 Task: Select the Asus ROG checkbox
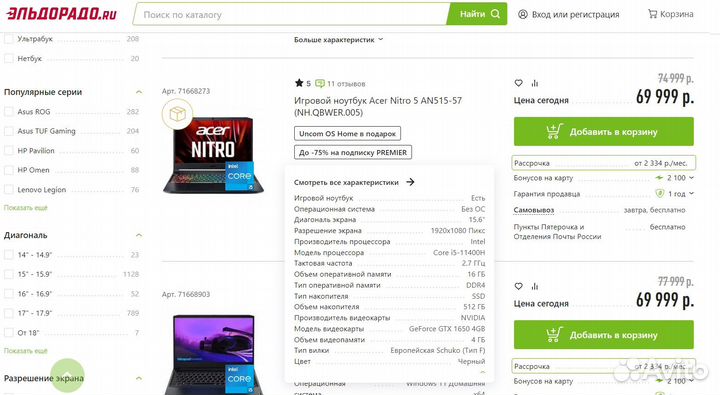pyautogui.click(x=8, y=112)
